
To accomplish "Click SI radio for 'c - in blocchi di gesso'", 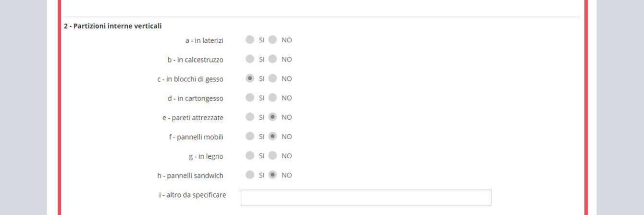I will pyautogui.click(x=250, y=78).
